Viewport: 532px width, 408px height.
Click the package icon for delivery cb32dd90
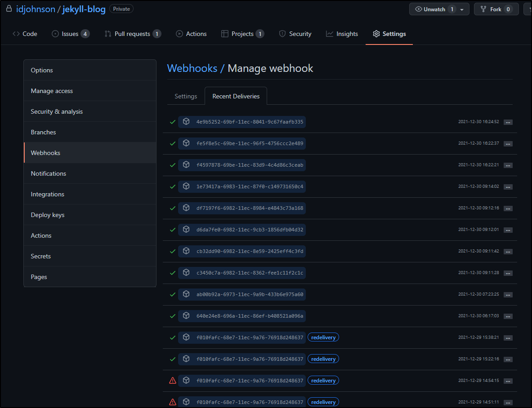[186, 251]
